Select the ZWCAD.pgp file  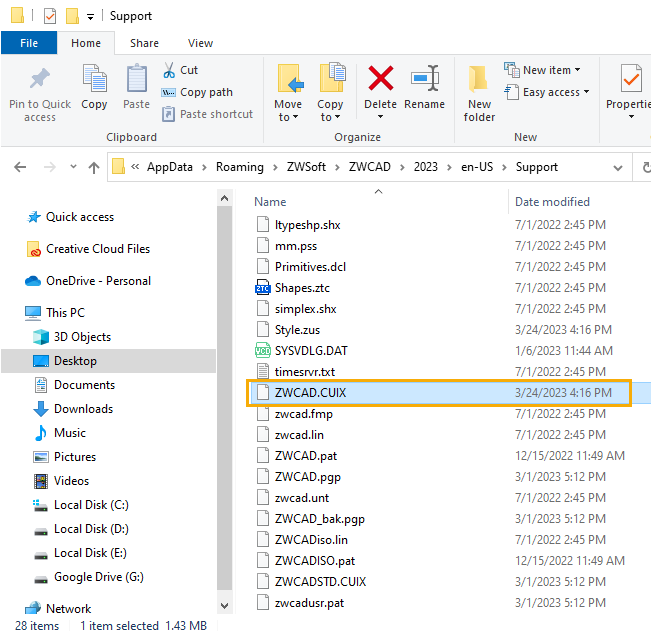pyautogui.click(x=308, y=477)
